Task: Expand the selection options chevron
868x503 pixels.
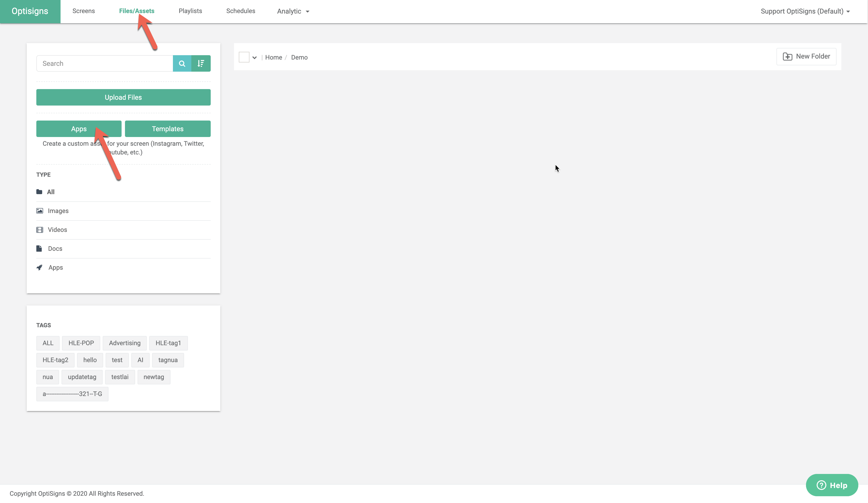Action: pos(255,58)
